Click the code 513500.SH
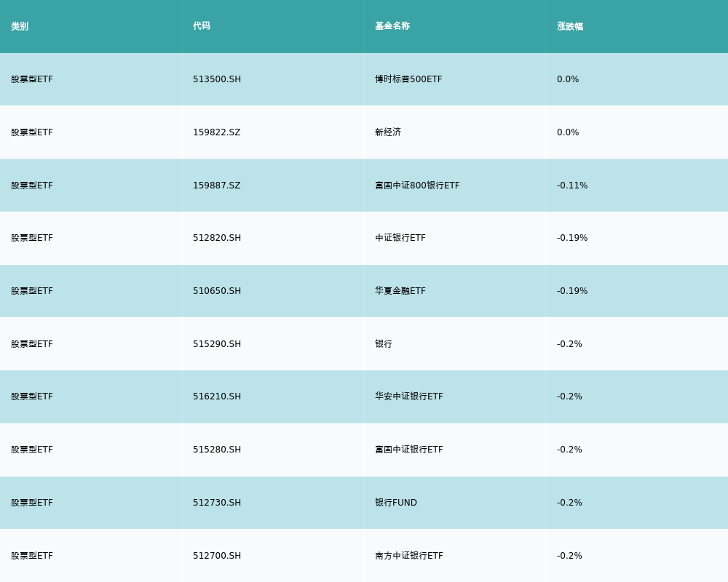728x582 pixels. [x=217, y=79]
